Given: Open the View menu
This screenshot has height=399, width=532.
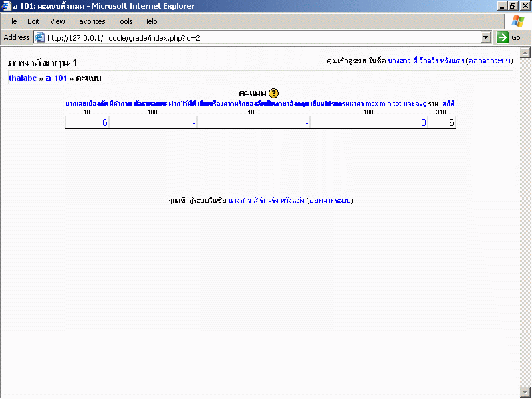Looking at the screenshot, I should click(x=57, y=21).
